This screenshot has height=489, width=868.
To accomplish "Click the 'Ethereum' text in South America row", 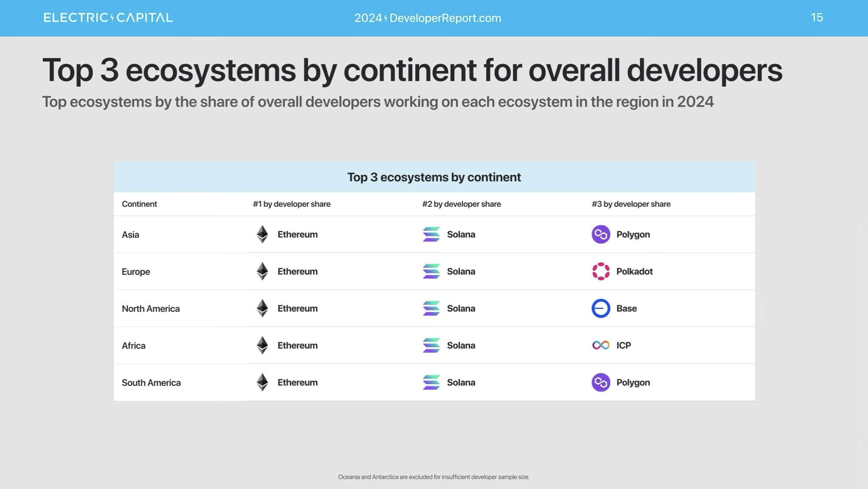I will click(x=297, y=382).
